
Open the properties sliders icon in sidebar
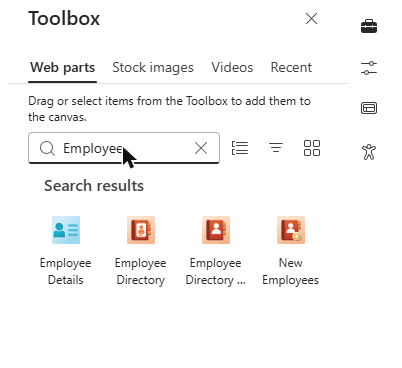tap(369, 68)
